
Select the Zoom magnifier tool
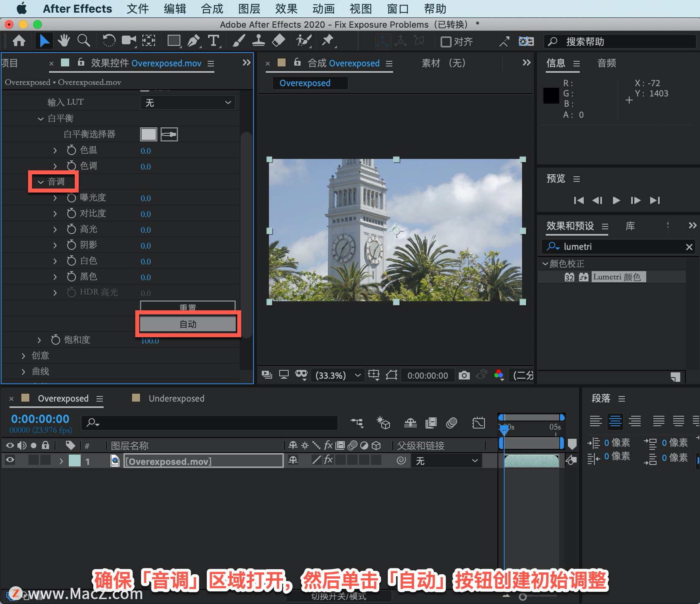[x=83, y=41]
